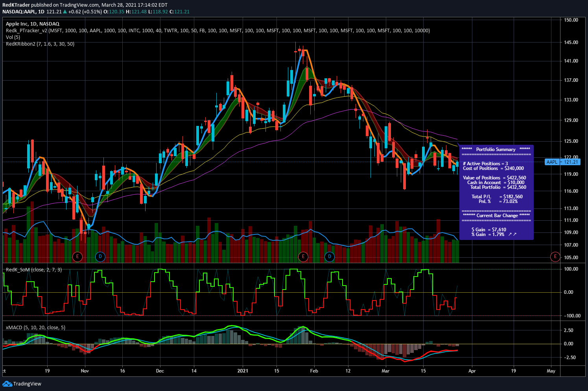Click the highlighted 121.21 current price label
588x391 pixels.
571,162
